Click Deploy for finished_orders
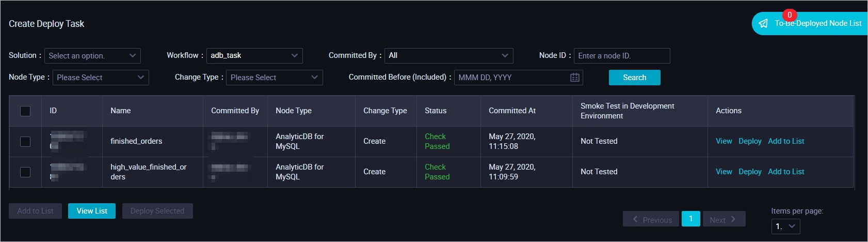The image size is (868, 242). (750, 141)
